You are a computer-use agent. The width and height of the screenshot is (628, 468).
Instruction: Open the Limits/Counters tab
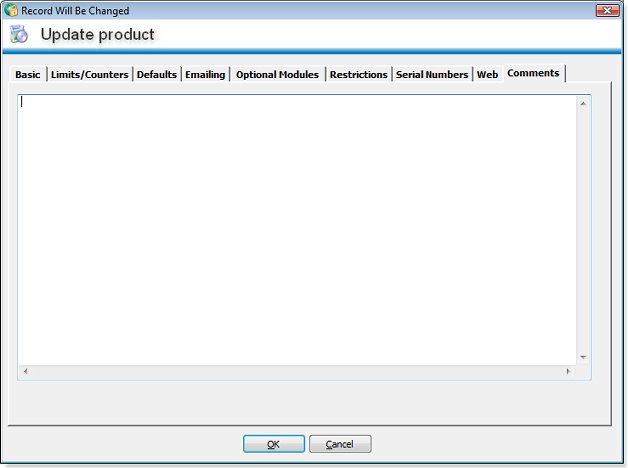90,75
